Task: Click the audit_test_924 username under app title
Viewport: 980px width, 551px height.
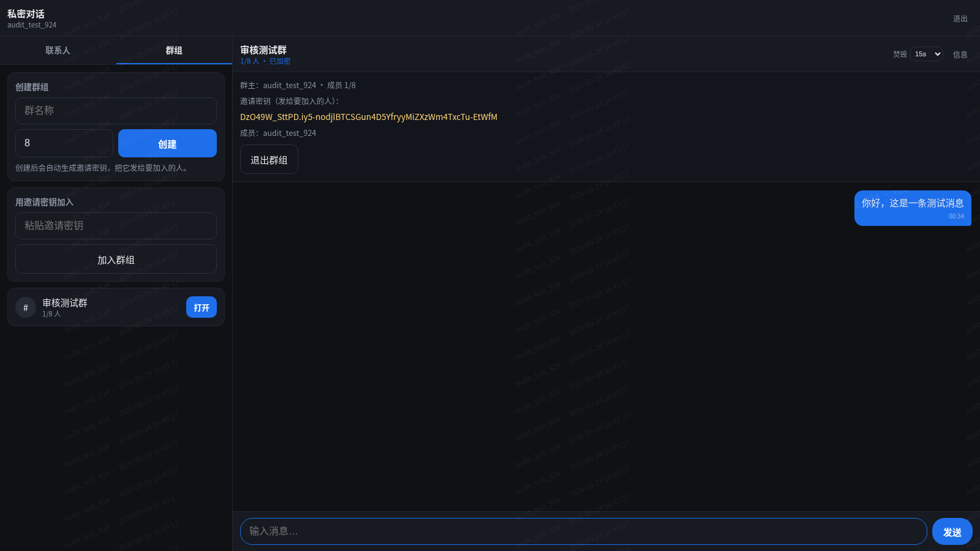Action: click(x=32, y=25)
